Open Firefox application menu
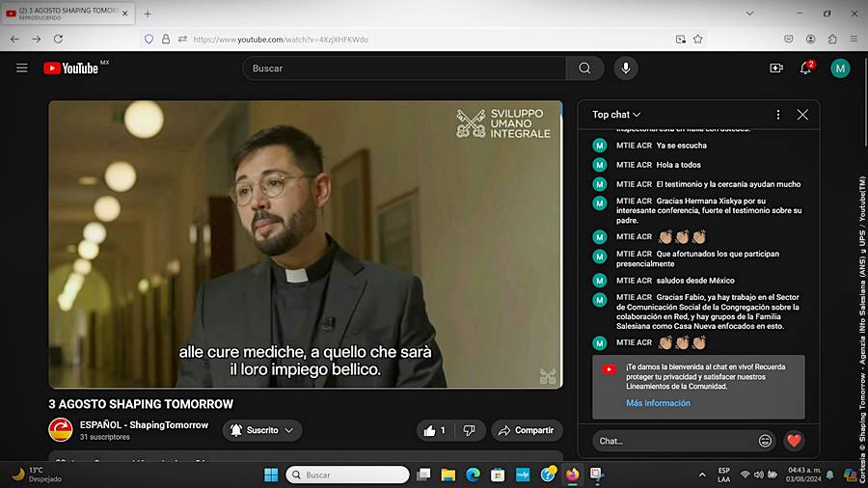Viewport: 868px width, 488px height. 854,39
